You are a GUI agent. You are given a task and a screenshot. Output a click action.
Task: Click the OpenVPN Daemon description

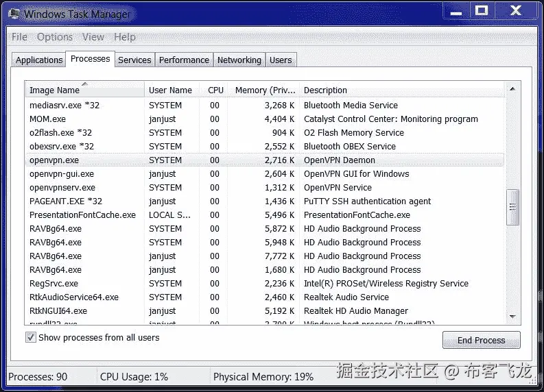340,160
